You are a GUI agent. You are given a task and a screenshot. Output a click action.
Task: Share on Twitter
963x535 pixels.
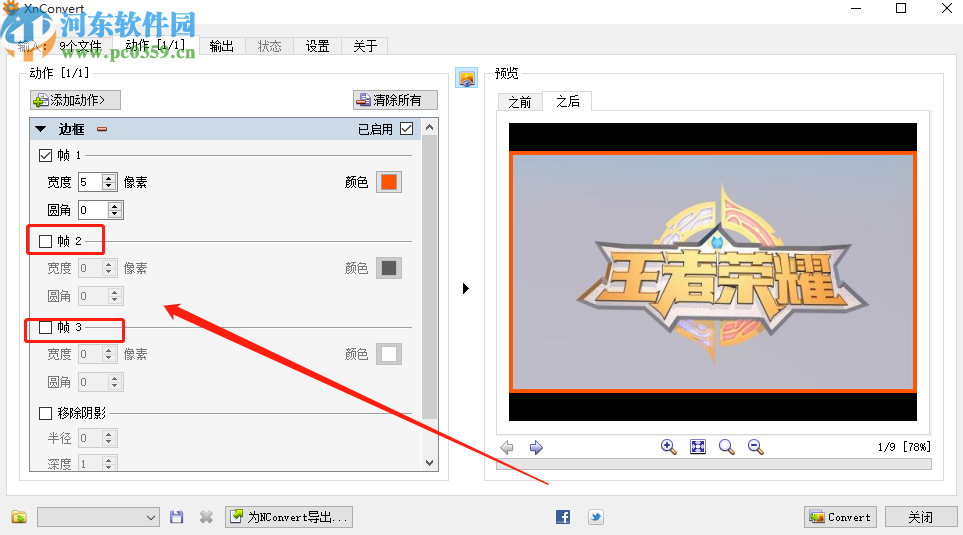[595, 517]
